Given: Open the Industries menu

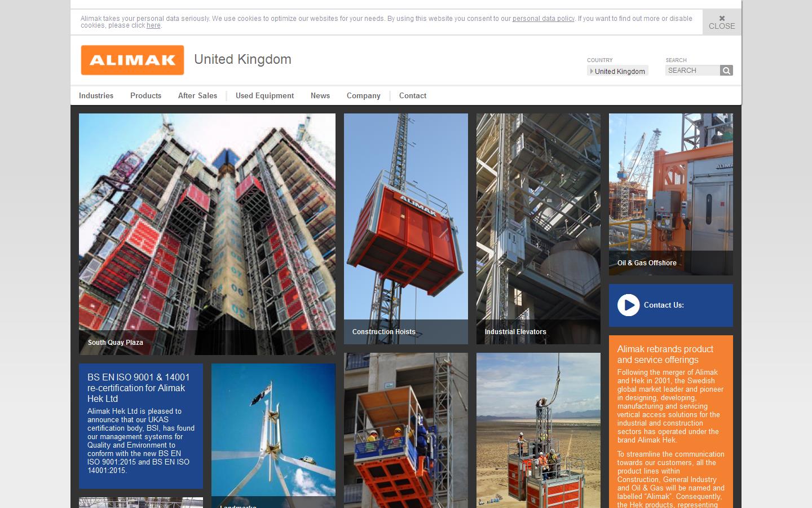Looking at the screenshot, I should tap(96, 95).
